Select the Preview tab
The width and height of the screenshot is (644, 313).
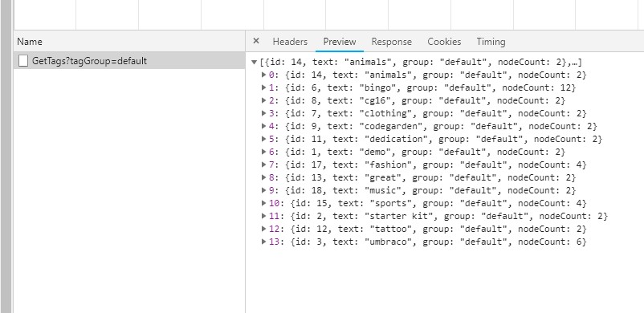(x=340, y=42)
